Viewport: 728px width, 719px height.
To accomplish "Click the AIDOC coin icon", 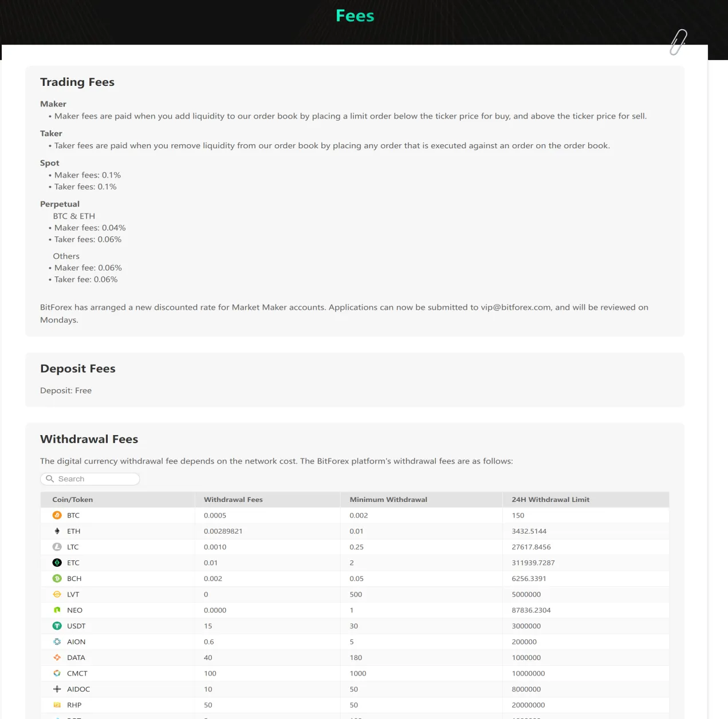I will (57, 689).
